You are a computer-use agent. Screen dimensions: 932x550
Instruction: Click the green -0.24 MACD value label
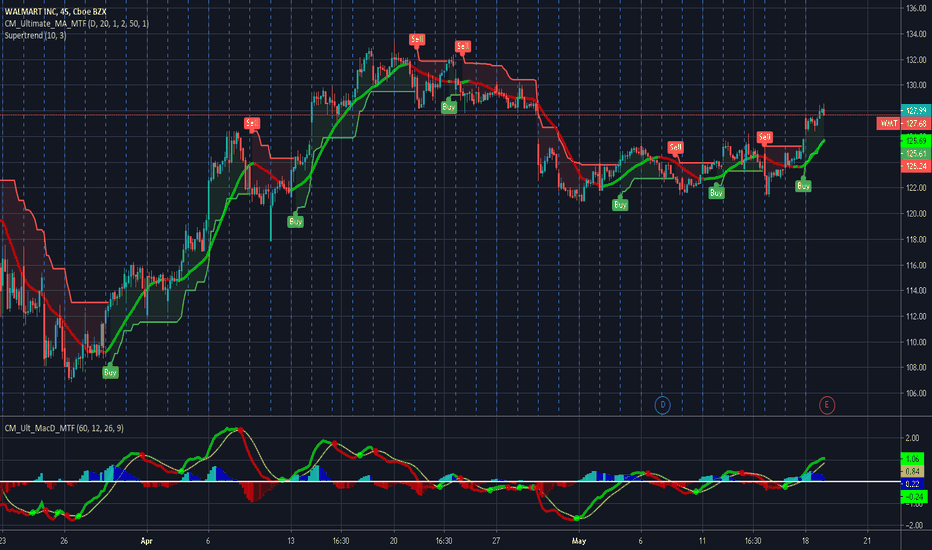pyautogui.click(x=914, y=496)
